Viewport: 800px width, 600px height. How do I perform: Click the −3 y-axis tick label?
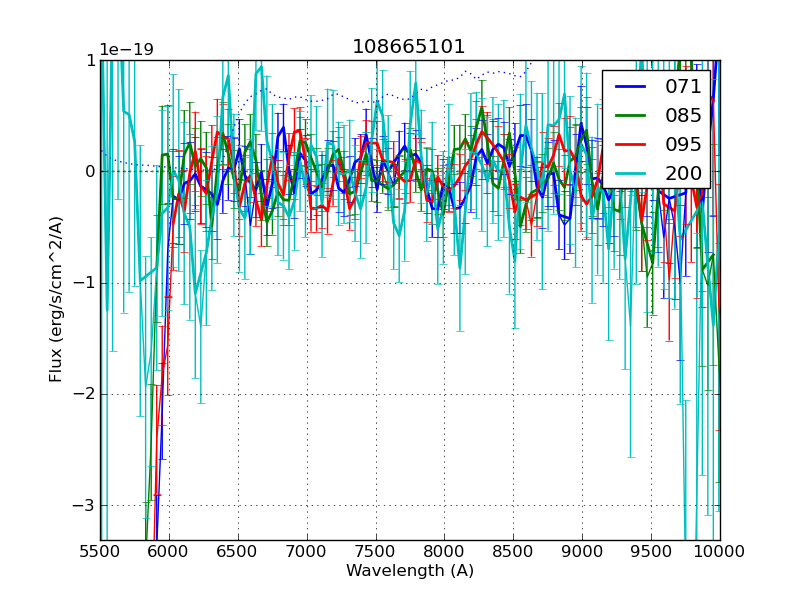pyautogui.click(x=83, y=505)
